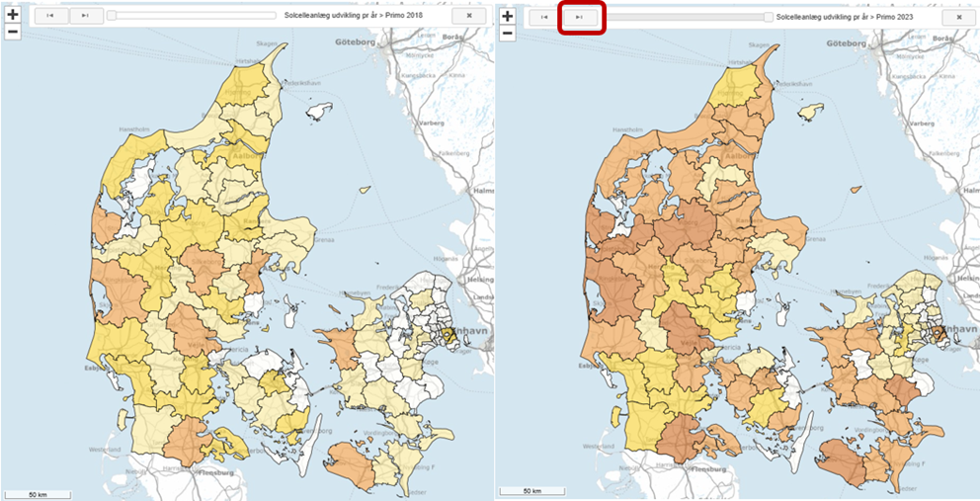Close the left map timeline panel
Viewport: 980px width, 501px height.
point(468,16)
